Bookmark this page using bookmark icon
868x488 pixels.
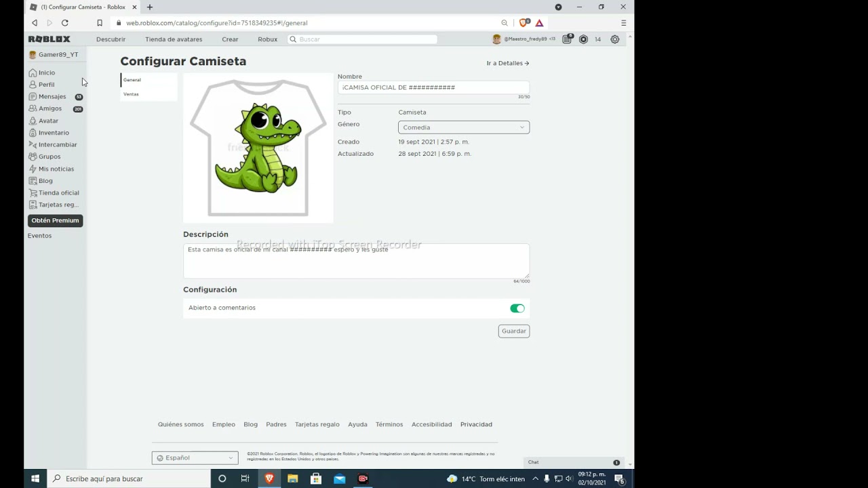pos(100,22)
